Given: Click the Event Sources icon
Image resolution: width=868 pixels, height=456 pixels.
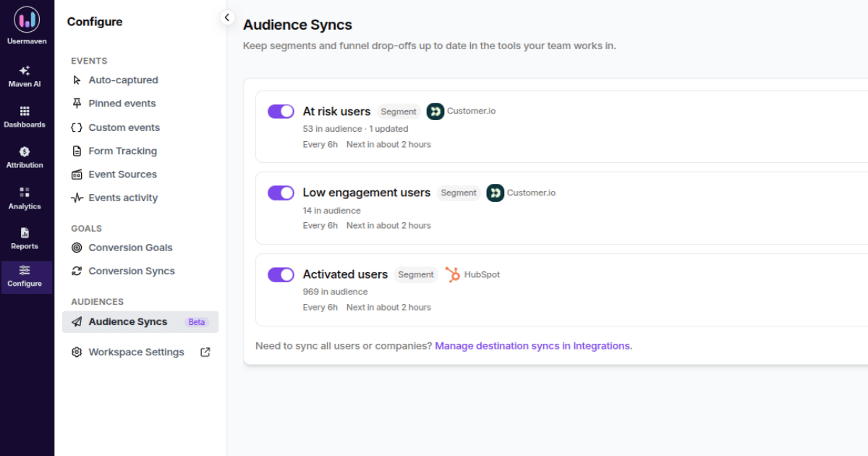Looking at the screenshot, I should point(77,174).
